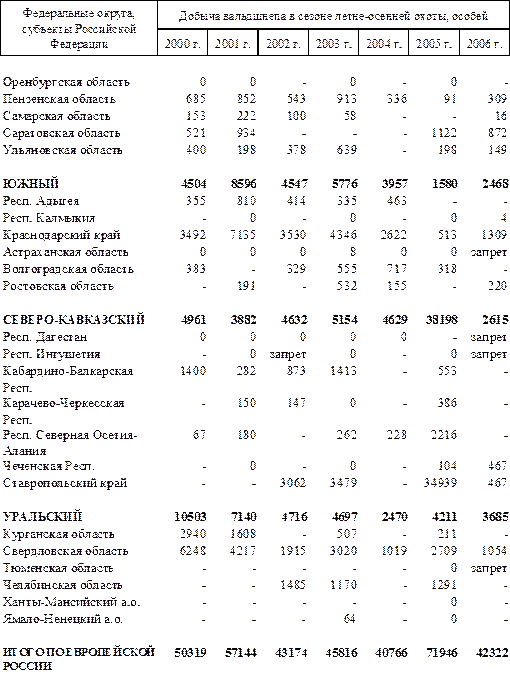Click 'Карачево-Черкесская' row label
Screen dimensions: 510x679
click(x=63, y=403)
